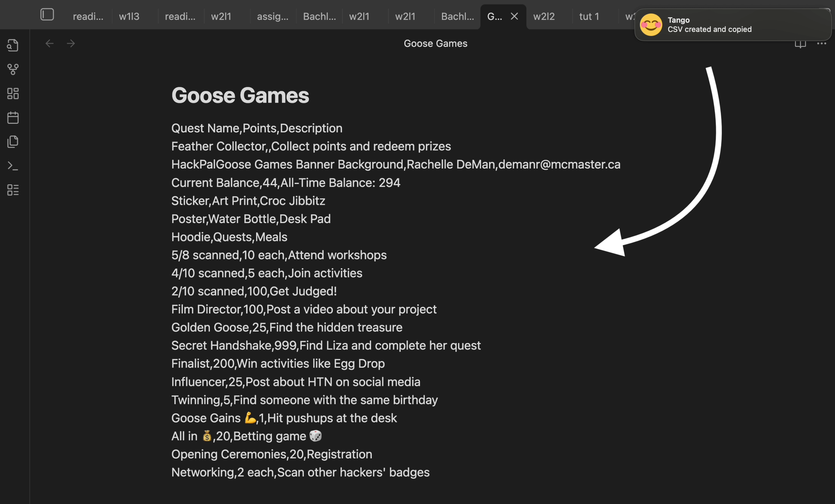835x504 pixels.
Task: Switch to the assig... tab
Action: 273,16
